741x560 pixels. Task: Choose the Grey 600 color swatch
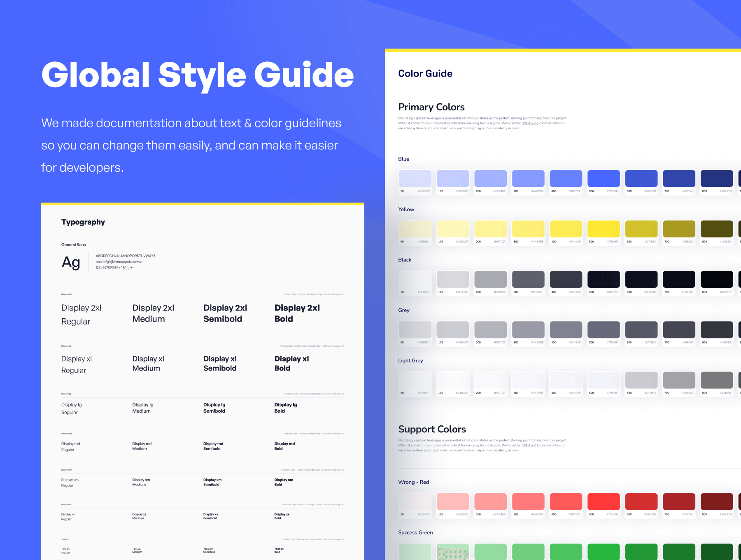(x=641, y=330)
